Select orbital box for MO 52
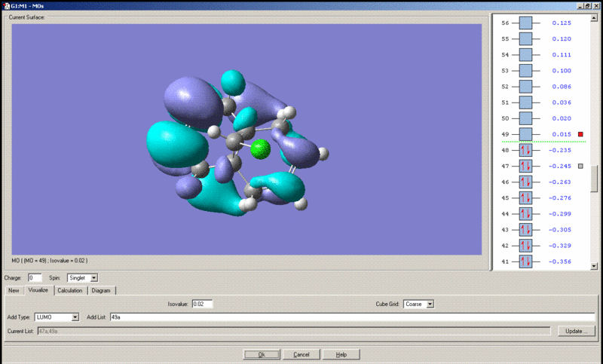 pyautogui.click(x=525, y=87)
